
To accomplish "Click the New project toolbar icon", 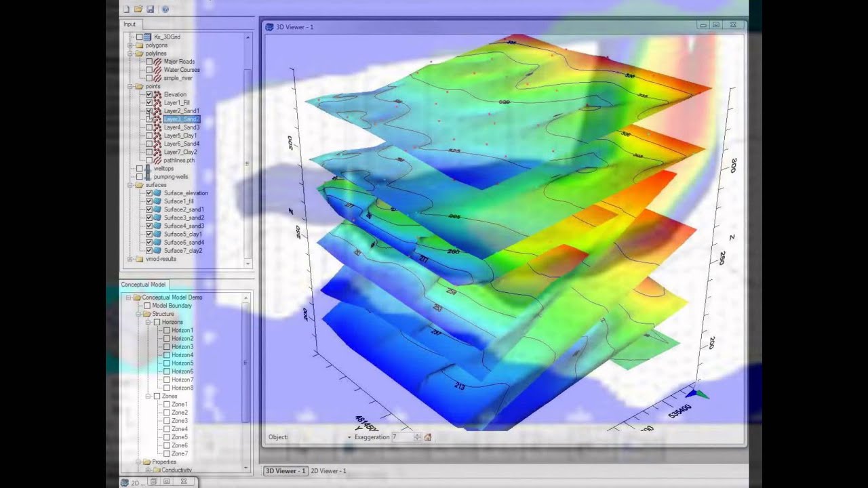I will [x=126, y=9].
